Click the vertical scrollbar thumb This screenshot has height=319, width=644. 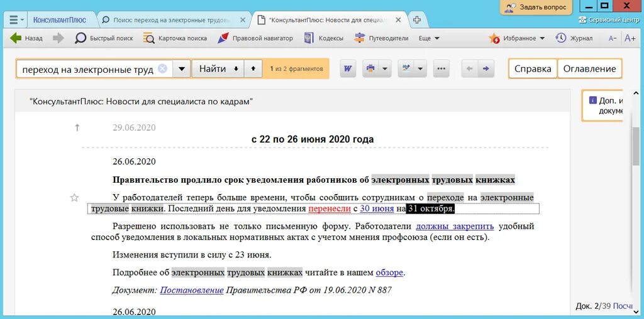(636, 145)
